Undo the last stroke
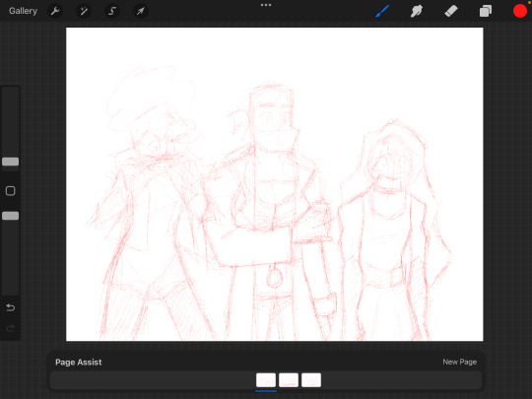The image size is (532, 399). 10,307
